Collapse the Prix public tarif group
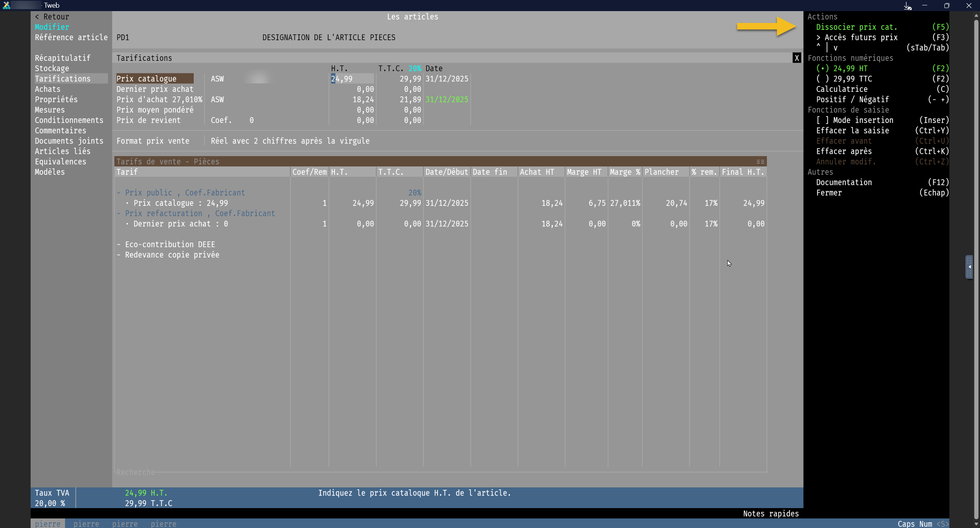 [119, 193]
